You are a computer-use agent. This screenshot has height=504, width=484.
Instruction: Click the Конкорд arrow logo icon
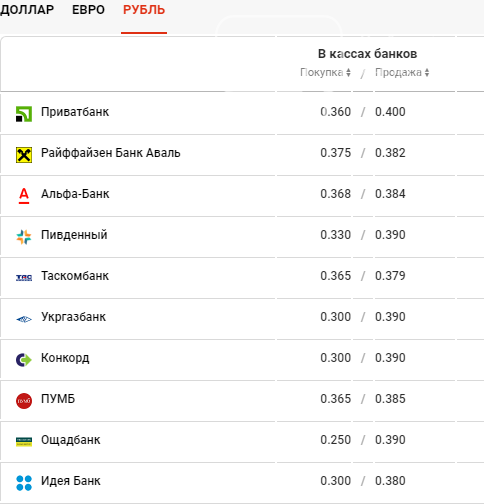pyautogui.click(x=24, y=360)
